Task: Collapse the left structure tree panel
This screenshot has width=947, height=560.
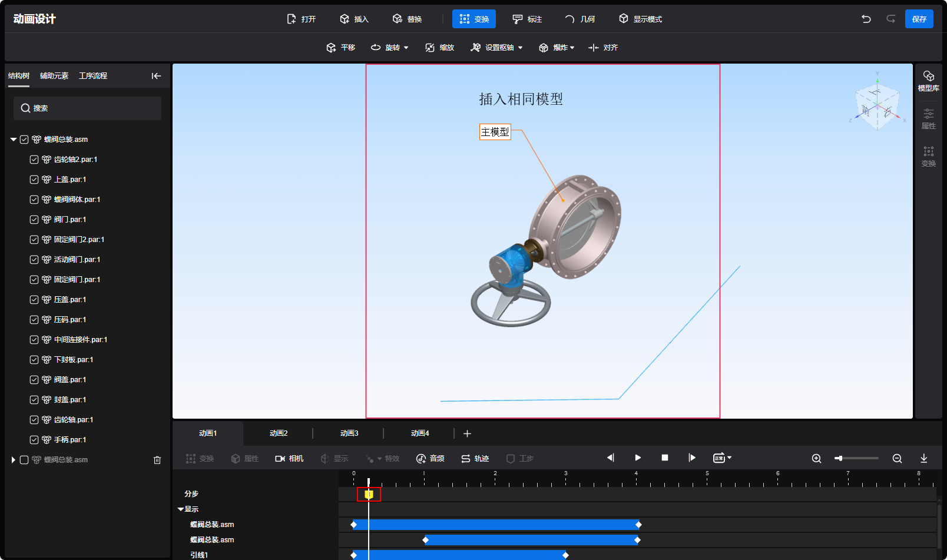Action: tap(156, 76)
